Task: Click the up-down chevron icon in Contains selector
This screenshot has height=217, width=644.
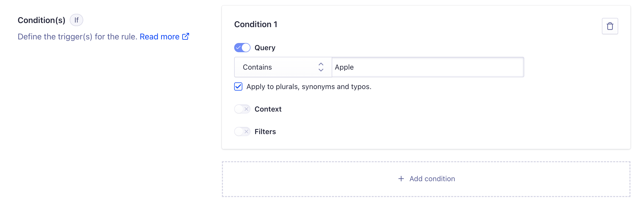Action: coord(321,67)
